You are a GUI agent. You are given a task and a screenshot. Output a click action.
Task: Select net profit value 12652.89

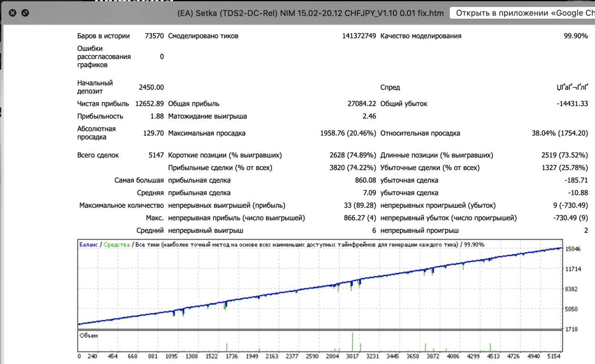[x=149, y=104]
